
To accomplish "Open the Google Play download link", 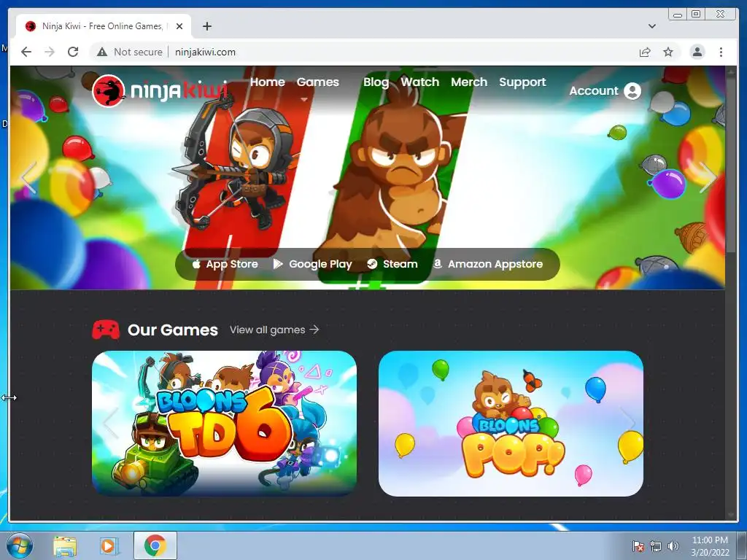I will [312, 264].
